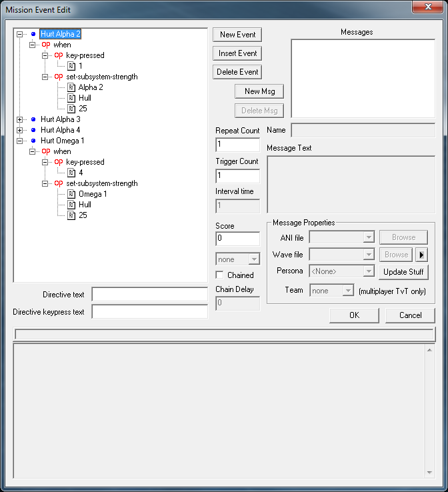Click the red OP icon next to set-subsystem-strength under Hurt Alpha 2

[59, 77]
